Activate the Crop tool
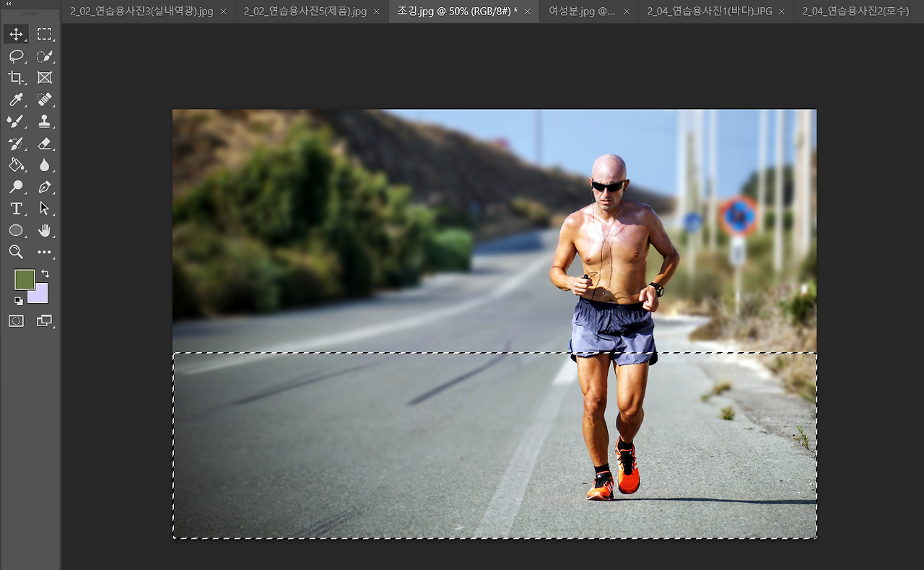This screenshot has width=924, height=570. click(x=16, y=78)
